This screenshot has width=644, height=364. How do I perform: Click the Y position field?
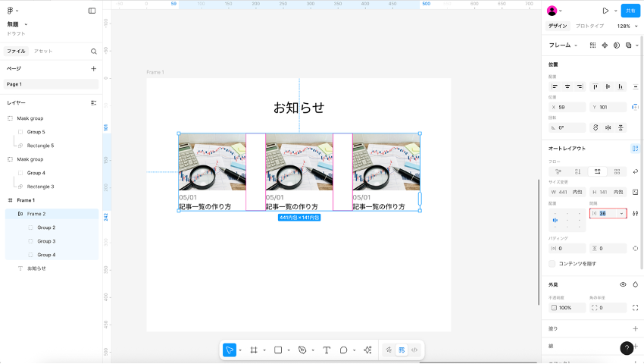pyautogui.click(x=608, y=108)
